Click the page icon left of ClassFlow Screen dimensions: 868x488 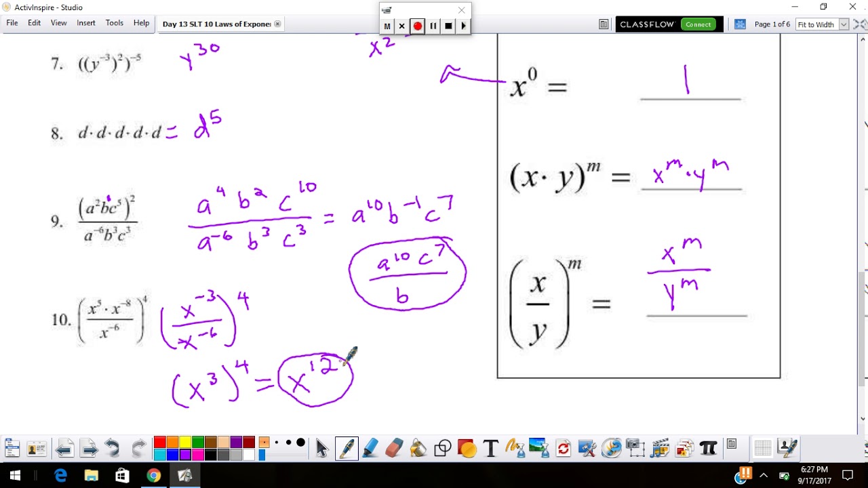pos(604,24)
